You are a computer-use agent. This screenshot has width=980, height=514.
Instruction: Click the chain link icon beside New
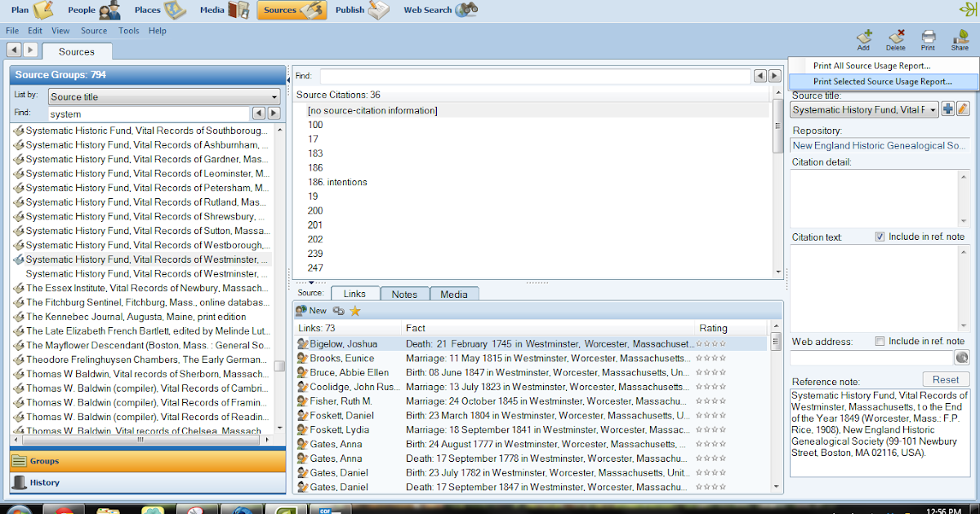[338, 311]
